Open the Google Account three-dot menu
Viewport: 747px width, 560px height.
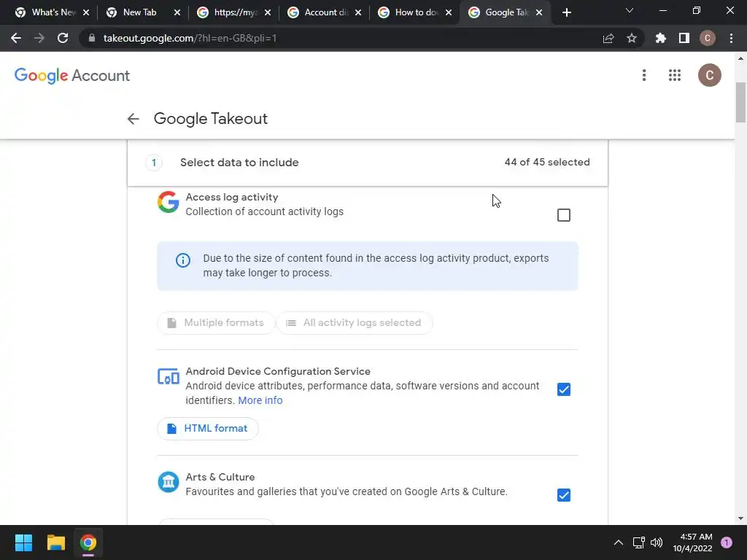tap(643, 75)
